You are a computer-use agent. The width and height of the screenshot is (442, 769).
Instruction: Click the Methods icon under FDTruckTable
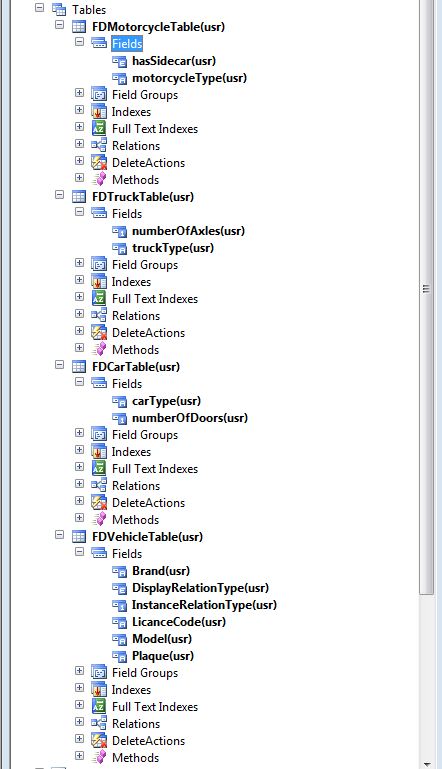99,349
